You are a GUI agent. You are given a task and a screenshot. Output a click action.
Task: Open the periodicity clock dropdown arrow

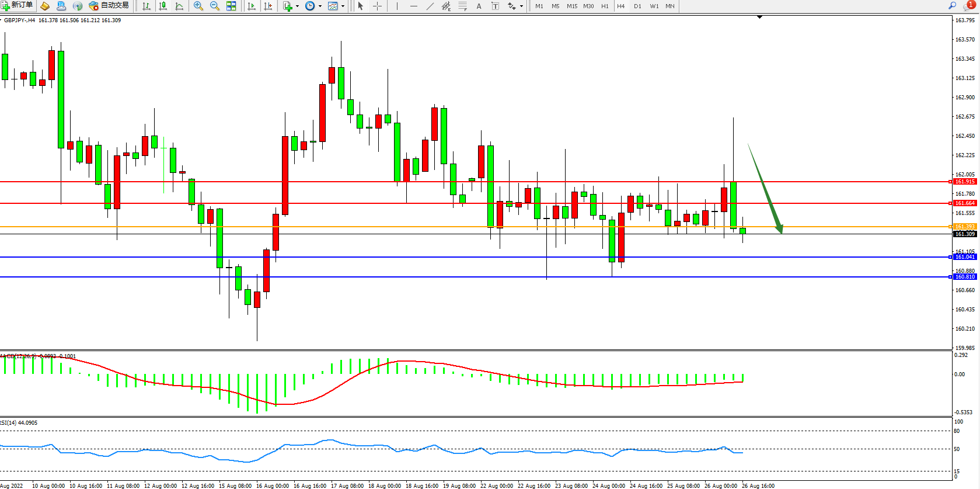(x=320, y=6)
